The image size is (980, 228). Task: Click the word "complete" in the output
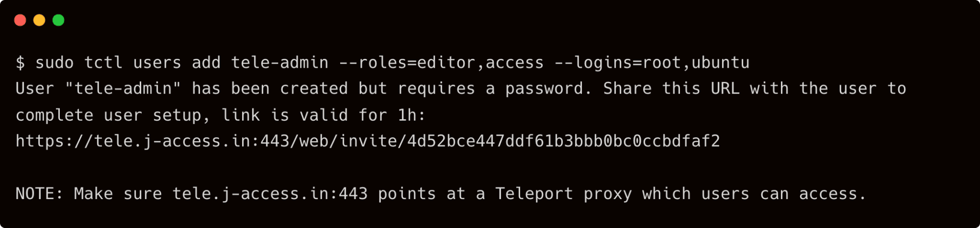pos(54,115)
